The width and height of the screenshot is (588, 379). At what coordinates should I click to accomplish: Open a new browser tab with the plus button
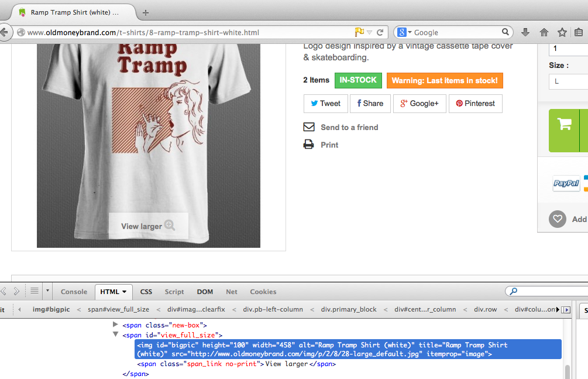pos(146,13)
